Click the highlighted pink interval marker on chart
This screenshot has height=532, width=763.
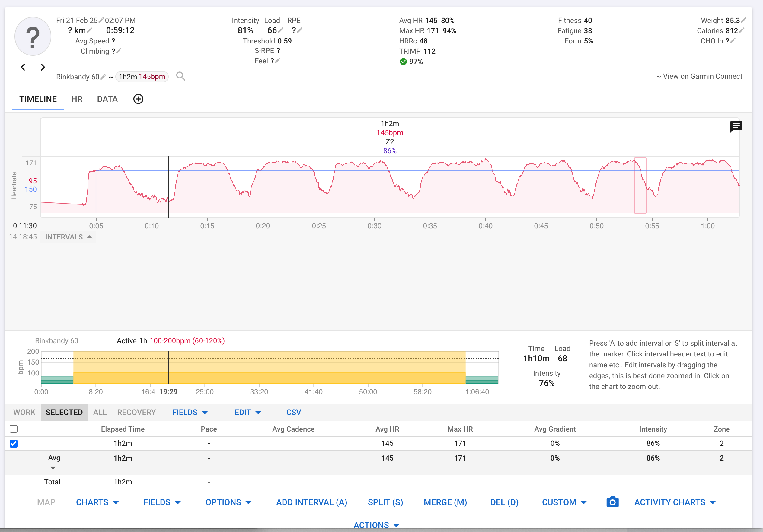pyautogui.click(x=640, y=185)
